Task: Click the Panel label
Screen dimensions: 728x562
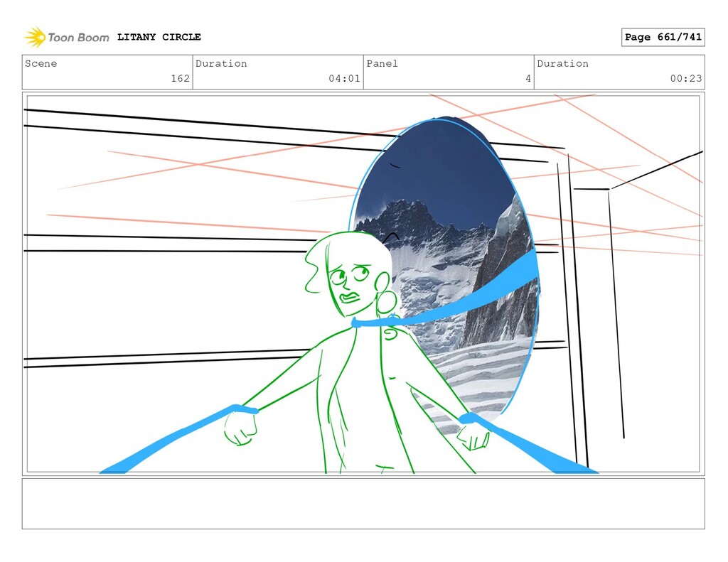Action: (382, 63)
